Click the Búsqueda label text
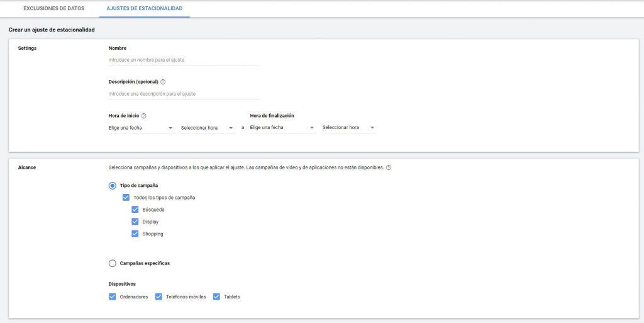644x323 pixels. (x=153, y=210)
